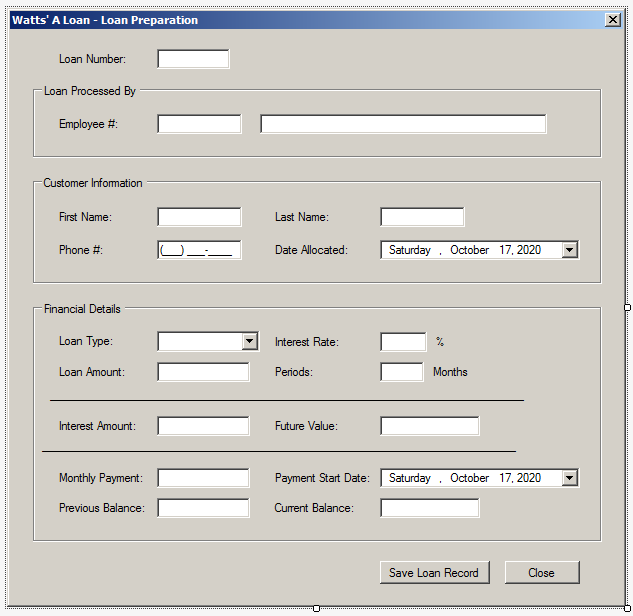This screenshot has height=616, width=633.
Task: Focus the Employee # text box
Action: 199,124
